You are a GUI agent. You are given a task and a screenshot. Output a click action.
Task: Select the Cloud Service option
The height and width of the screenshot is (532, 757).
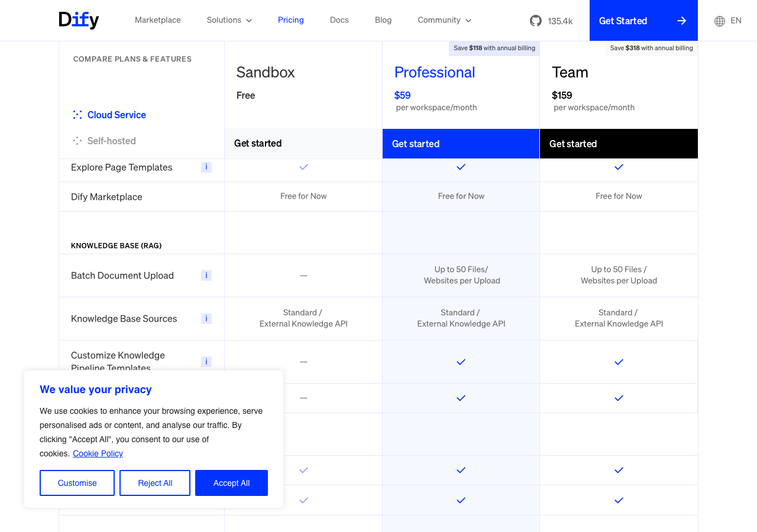click(x=117, y=115)
